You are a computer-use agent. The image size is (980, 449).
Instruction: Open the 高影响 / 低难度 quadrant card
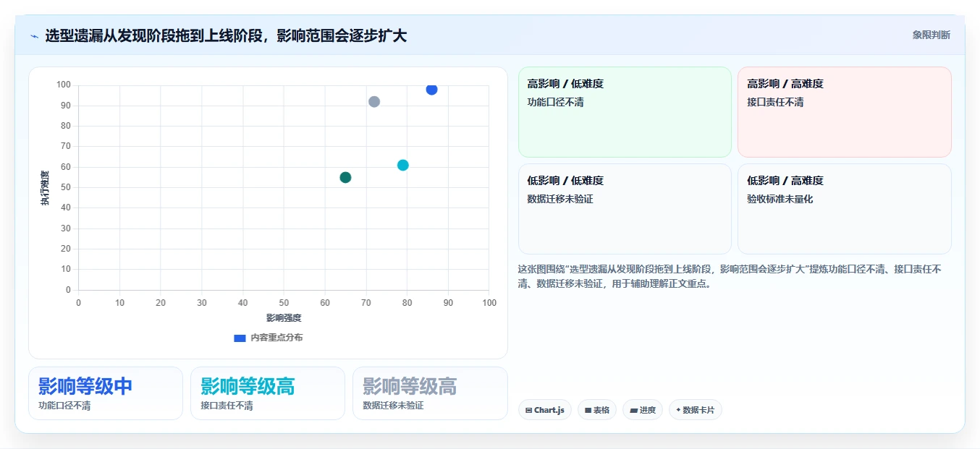coord(625,112)
